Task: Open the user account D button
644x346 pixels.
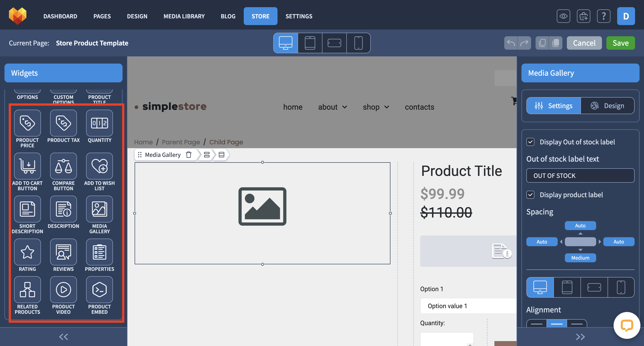Action: pyautogui.click(x=626, y=16)
